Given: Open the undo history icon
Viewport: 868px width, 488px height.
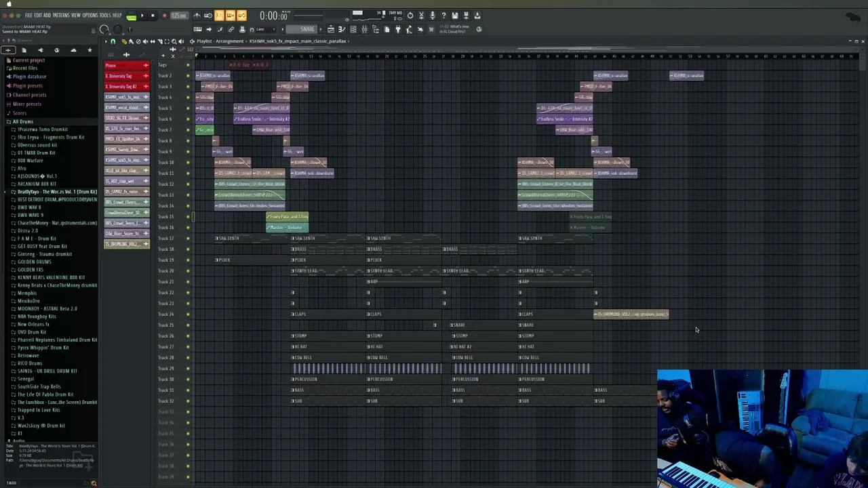Looking at the screenshot, I should tap(410, 16).
